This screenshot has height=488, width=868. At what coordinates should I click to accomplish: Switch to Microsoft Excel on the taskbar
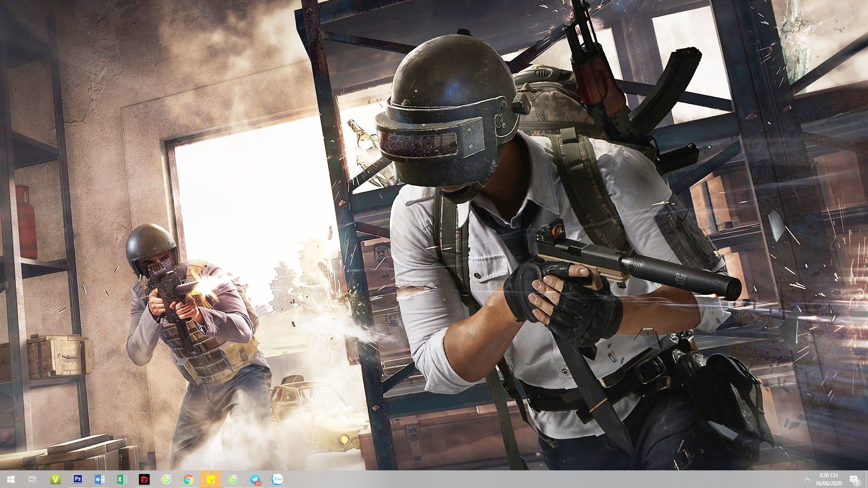(x=122, y=479)
